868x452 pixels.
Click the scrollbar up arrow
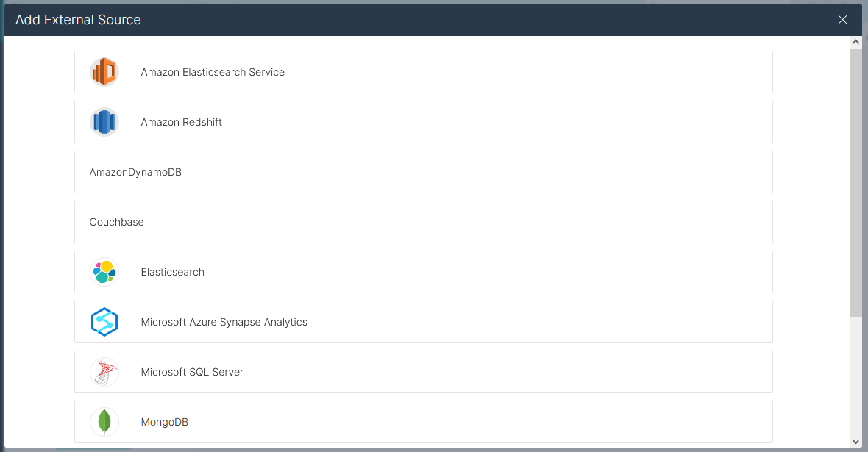coord(855,43)
